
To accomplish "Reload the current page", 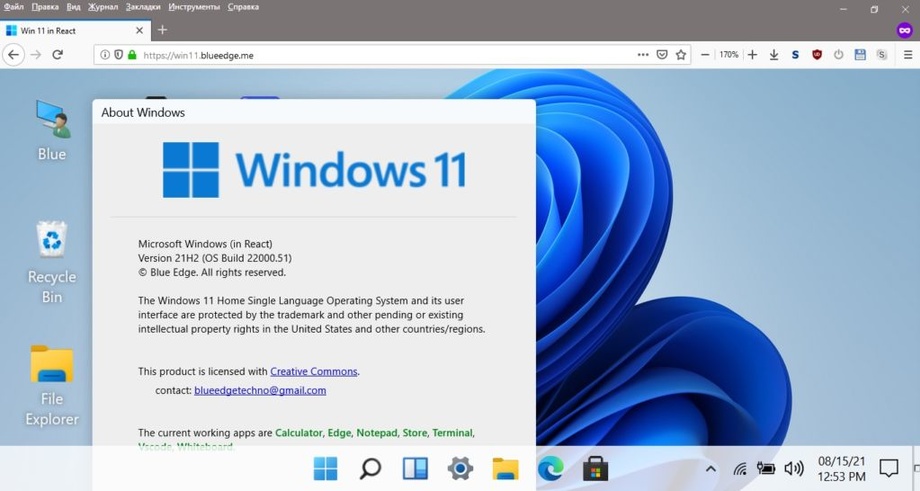I will (58, 55).
